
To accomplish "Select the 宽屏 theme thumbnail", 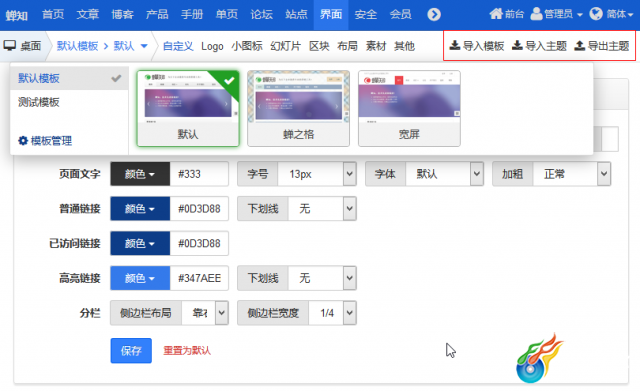I will 409,109.
